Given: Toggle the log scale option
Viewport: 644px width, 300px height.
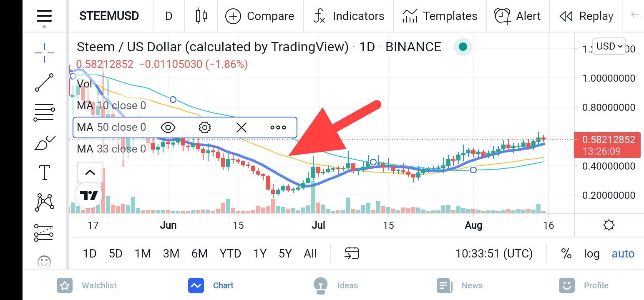Looking at the screenshot, I should (591, 253).
